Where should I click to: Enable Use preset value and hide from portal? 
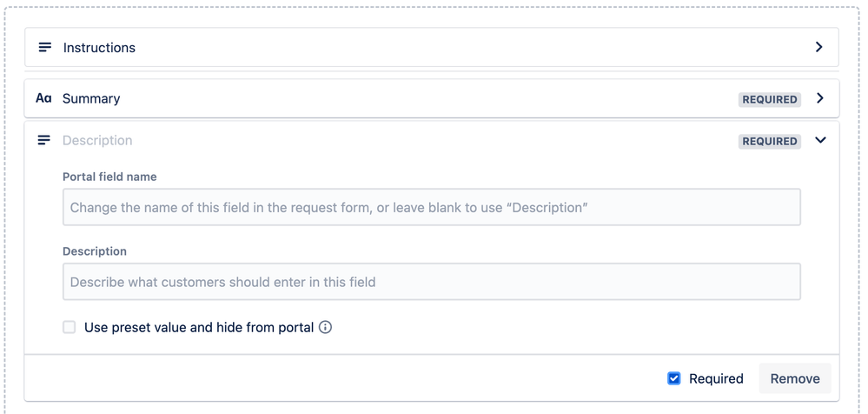click(x=70, y=328)
